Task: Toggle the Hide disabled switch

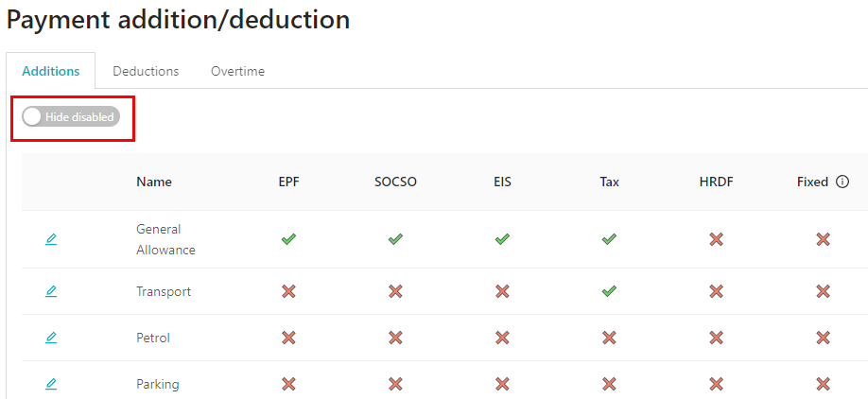Action: (71, 116)
